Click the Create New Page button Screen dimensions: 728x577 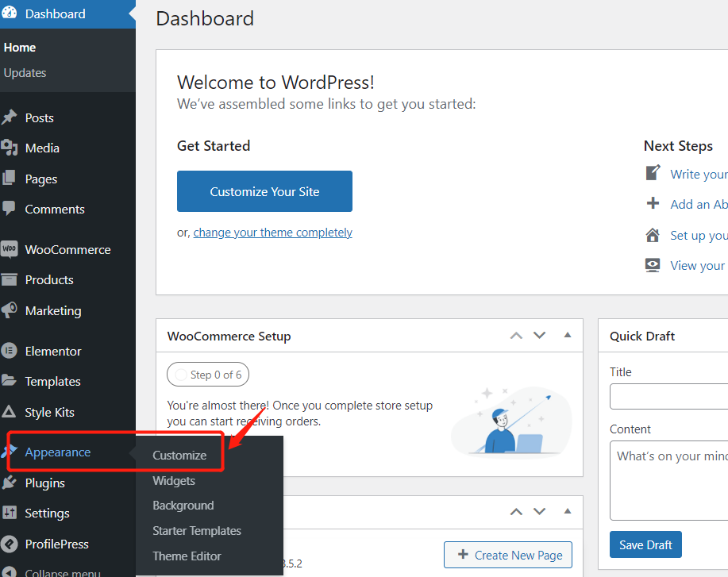click(508, 555)
